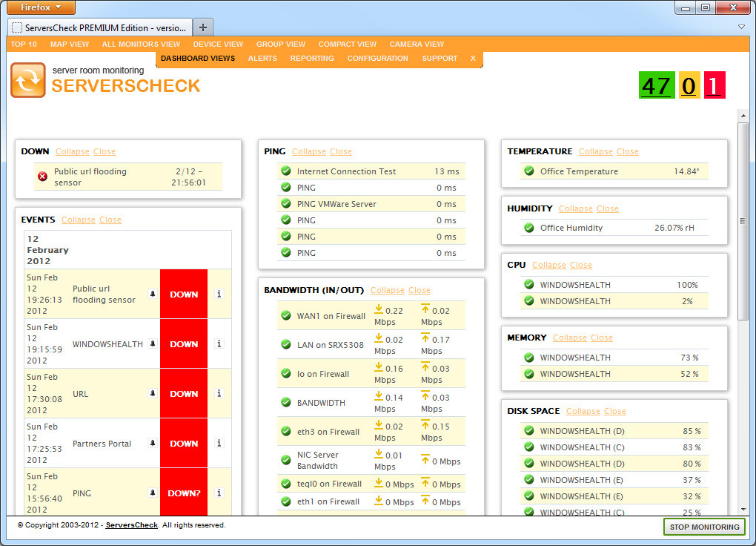Click the green 47 OK counter
Image resolution: width=756 pixels, height=546 pixels.
pos(657,85)
